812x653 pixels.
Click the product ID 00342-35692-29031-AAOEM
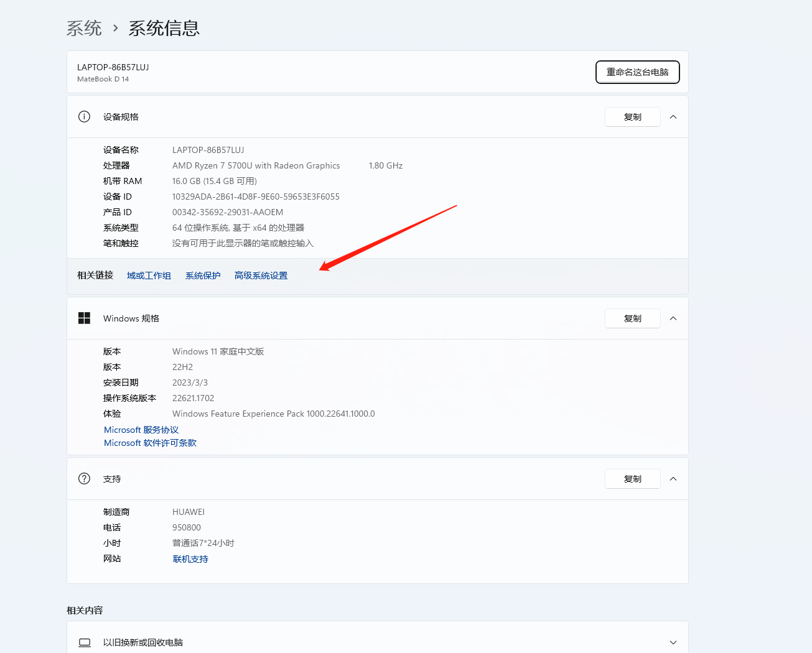click(x=228, y=212)
